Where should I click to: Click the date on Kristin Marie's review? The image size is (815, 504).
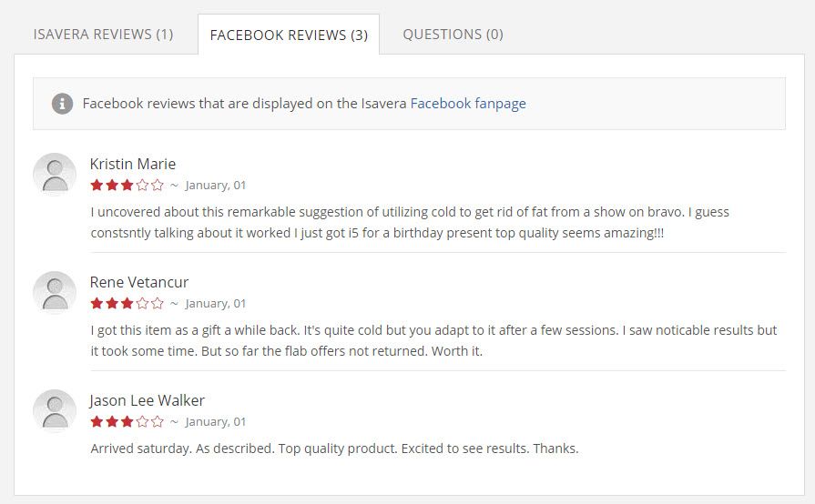pyautogui.click(x=215, y=185)
